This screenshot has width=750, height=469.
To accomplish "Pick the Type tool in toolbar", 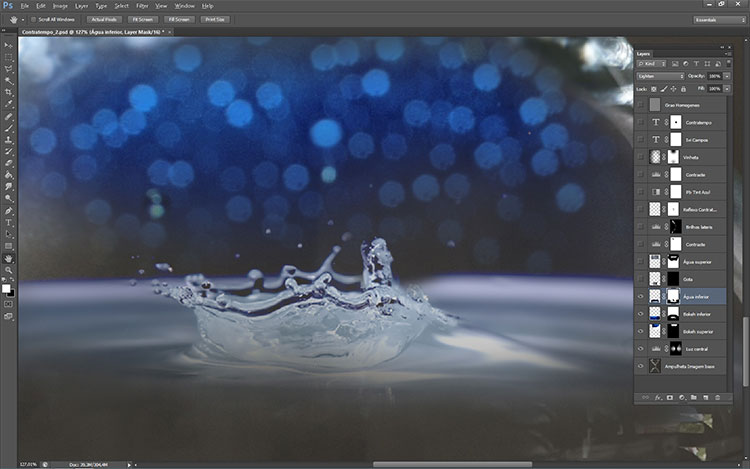I will pyautogui.click(x=8, y=222).
